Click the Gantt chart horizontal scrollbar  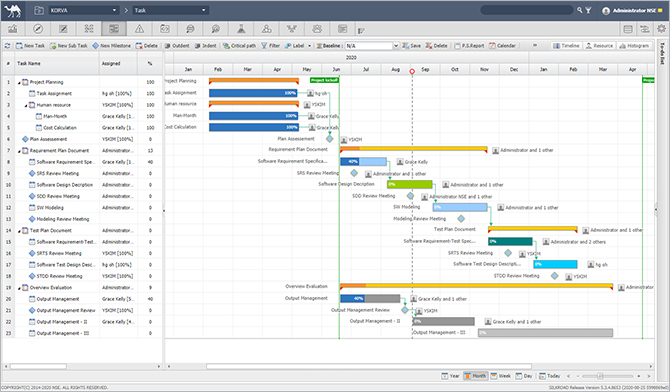[369, 366]
